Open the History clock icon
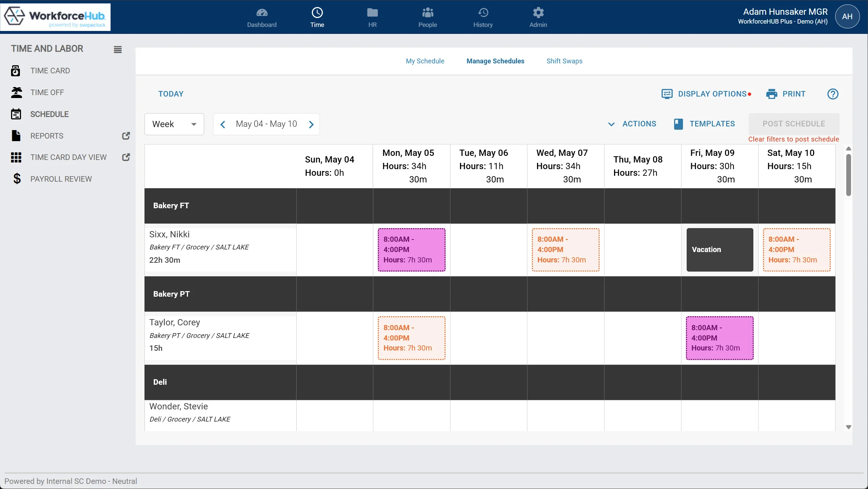This screenshot has width=868, height=489. [483, 13]
